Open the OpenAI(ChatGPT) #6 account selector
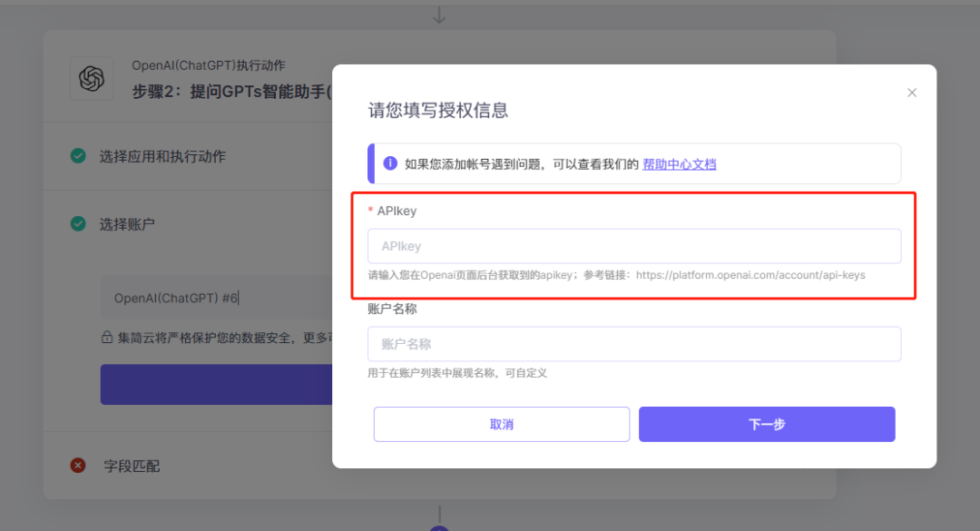 216,298
